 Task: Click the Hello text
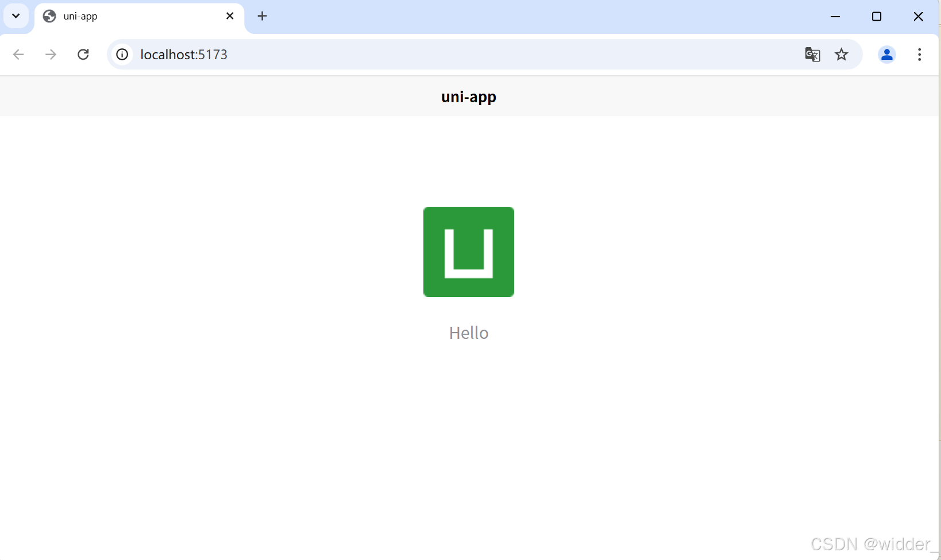pyautogui.click(x=469, y=333)
